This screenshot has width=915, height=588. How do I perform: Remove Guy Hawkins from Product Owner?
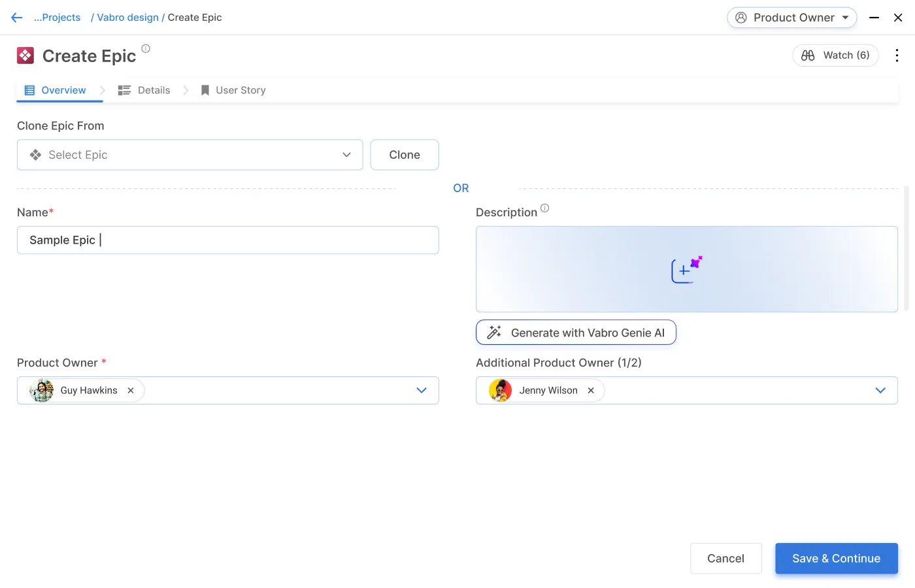coord(131,391)
